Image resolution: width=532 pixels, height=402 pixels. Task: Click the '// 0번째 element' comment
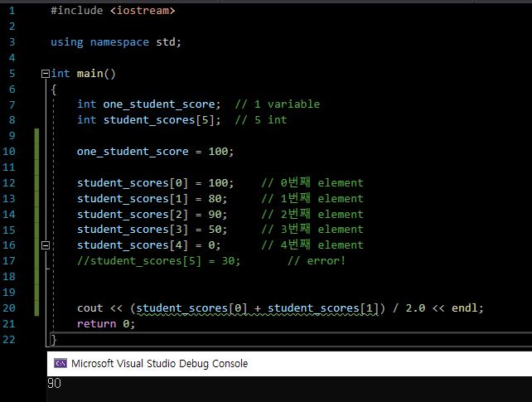pyautogui.click(x=312, y=183)
